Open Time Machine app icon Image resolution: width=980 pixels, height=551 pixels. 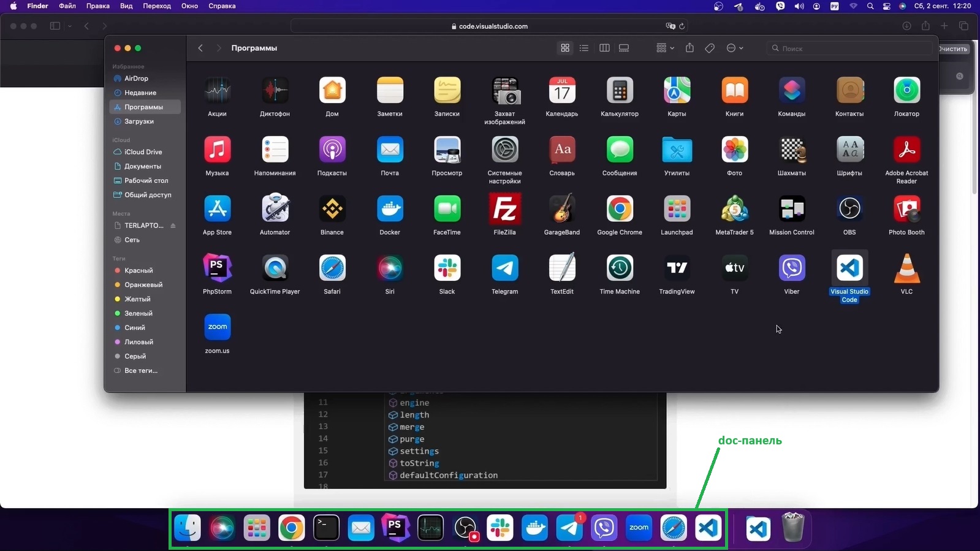tap(620, 268)
